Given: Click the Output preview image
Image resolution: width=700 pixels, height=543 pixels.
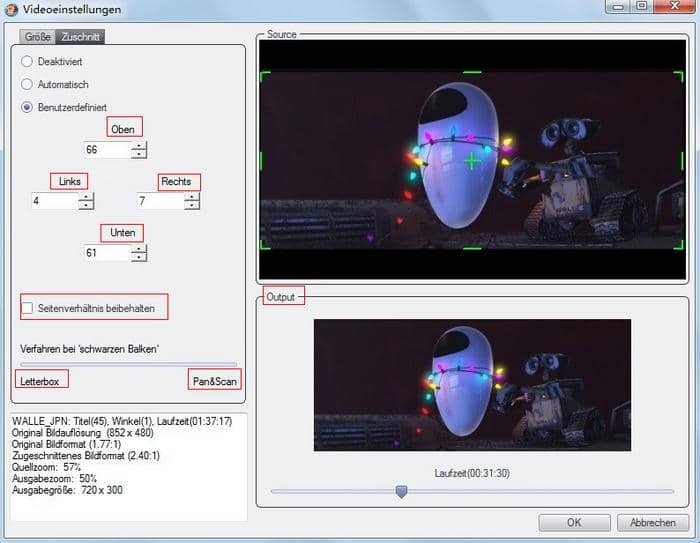Looking at the screenshot, I should pos(472,385).
